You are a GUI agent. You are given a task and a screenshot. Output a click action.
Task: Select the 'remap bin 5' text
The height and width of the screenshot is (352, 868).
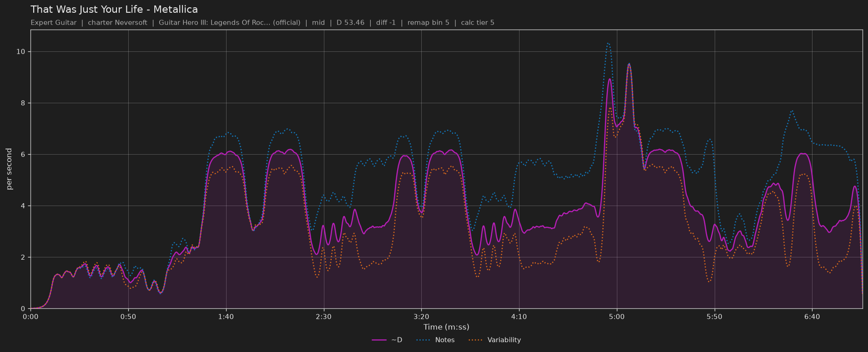428,23
